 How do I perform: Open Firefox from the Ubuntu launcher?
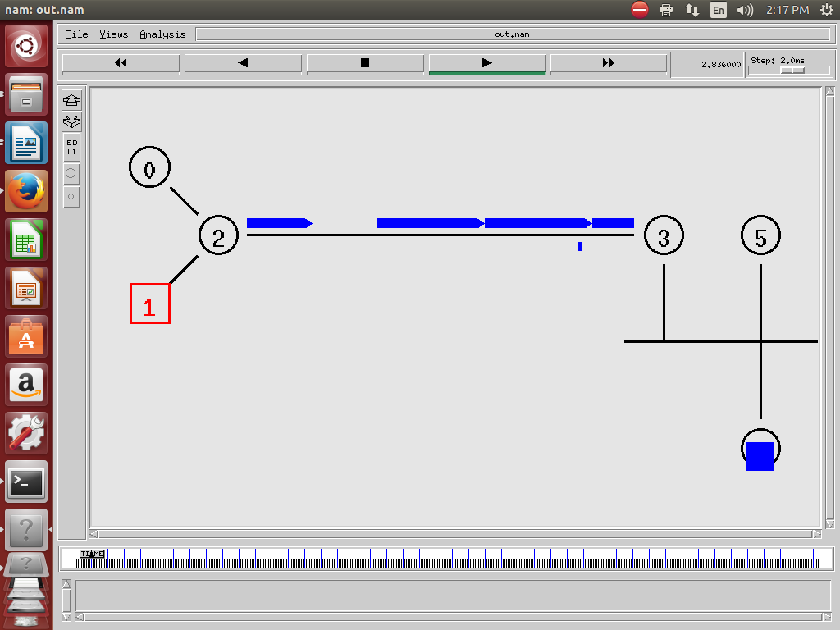[x=26, y=192]
